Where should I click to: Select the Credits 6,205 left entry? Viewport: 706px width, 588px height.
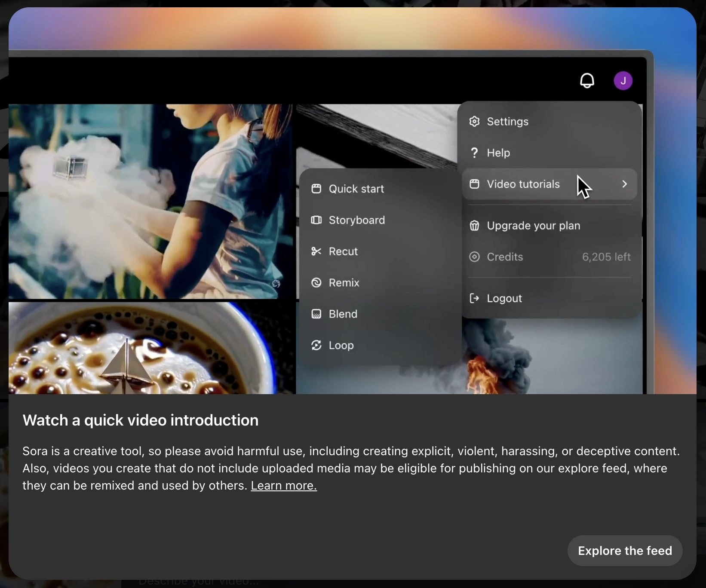[549, 257]
